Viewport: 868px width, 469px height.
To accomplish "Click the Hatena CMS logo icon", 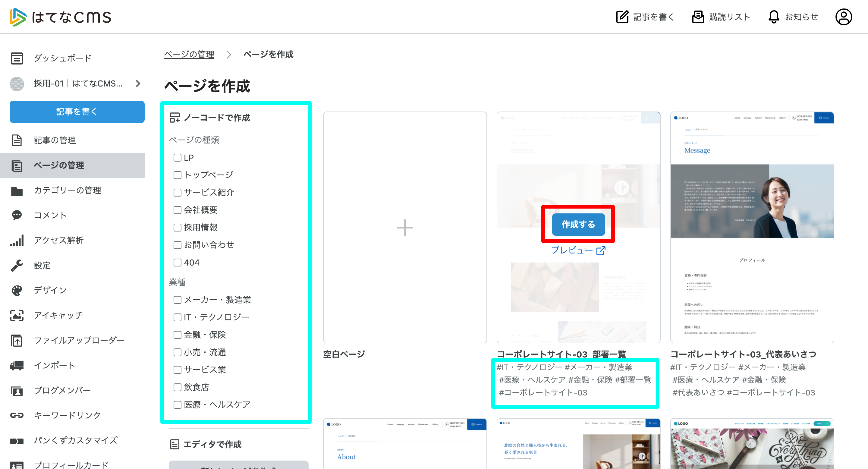I will pyautogui.click(x=18, y=17).
